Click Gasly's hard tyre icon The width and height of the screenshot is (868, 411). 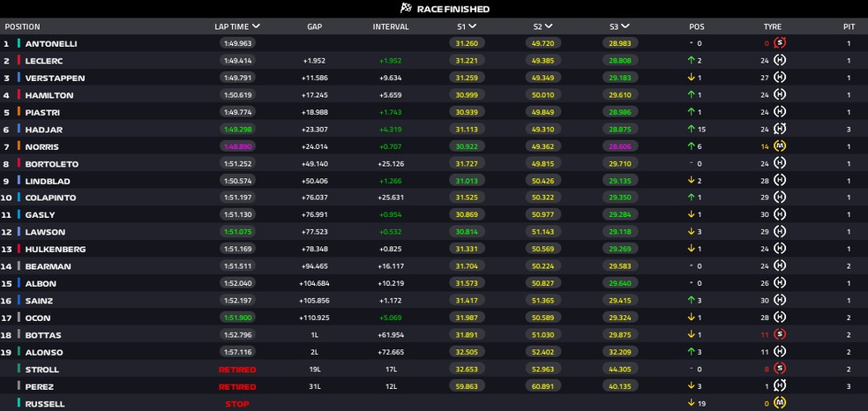780,214
